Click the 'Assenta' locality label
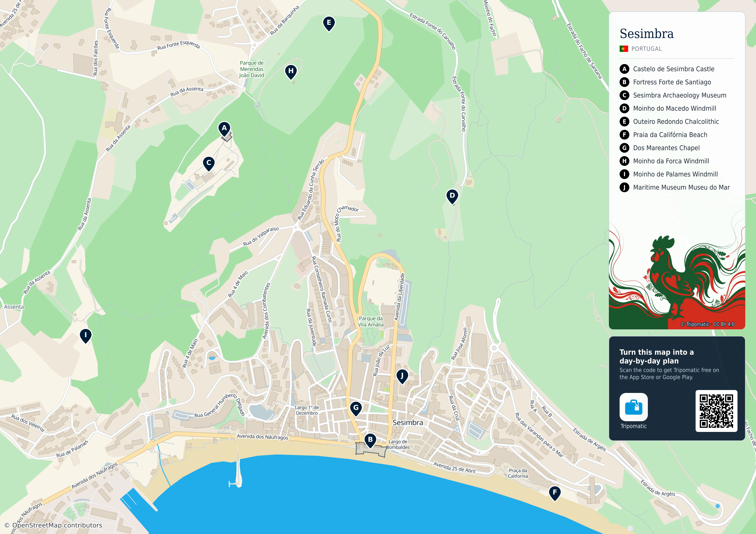The width and height of the screenshot is (756, 534). (x=14, y=307)
